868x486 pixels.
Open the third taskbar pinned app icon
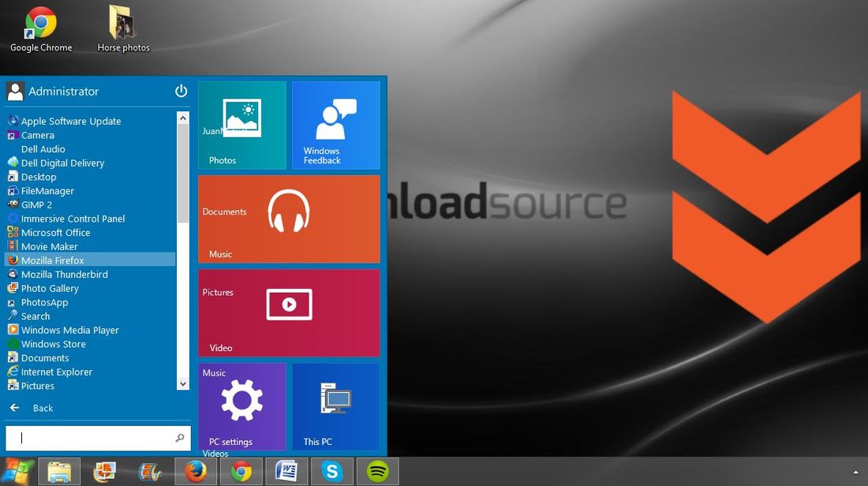click(x=105, y=472)
